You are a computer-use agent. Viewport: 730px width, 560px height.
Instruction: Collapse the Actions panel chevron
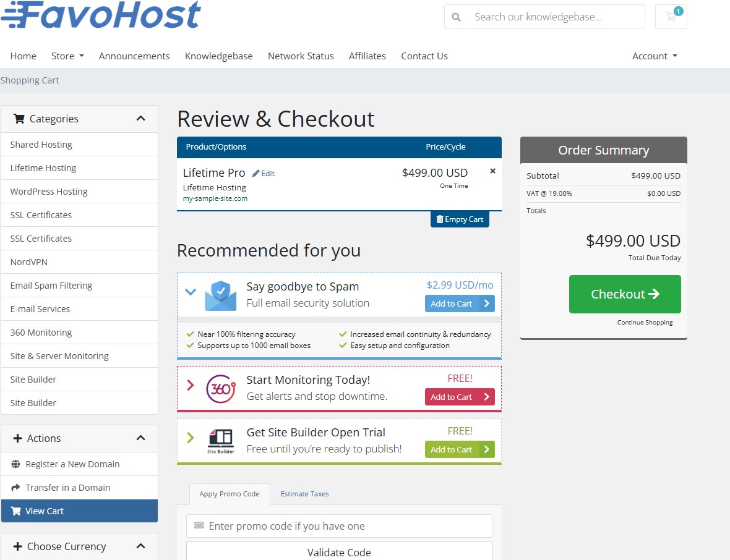coord(140,438)
